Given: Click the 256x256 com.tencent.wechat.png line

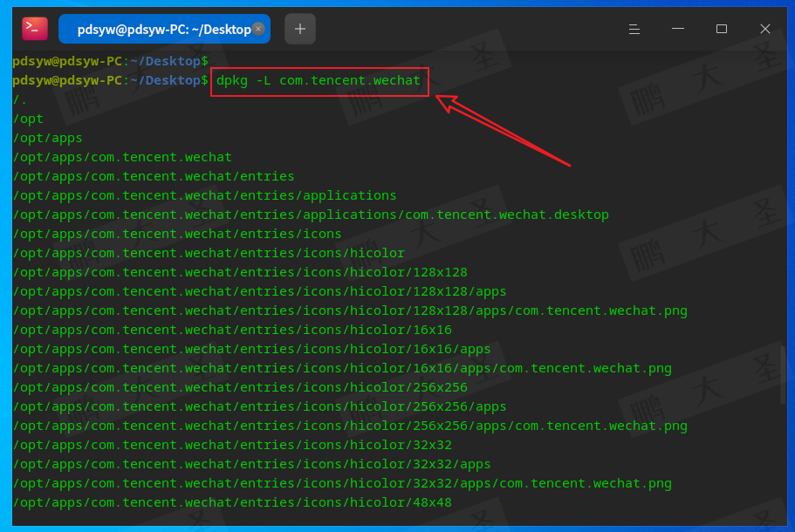Looking at the screenshot, I should tap(350, 426).
